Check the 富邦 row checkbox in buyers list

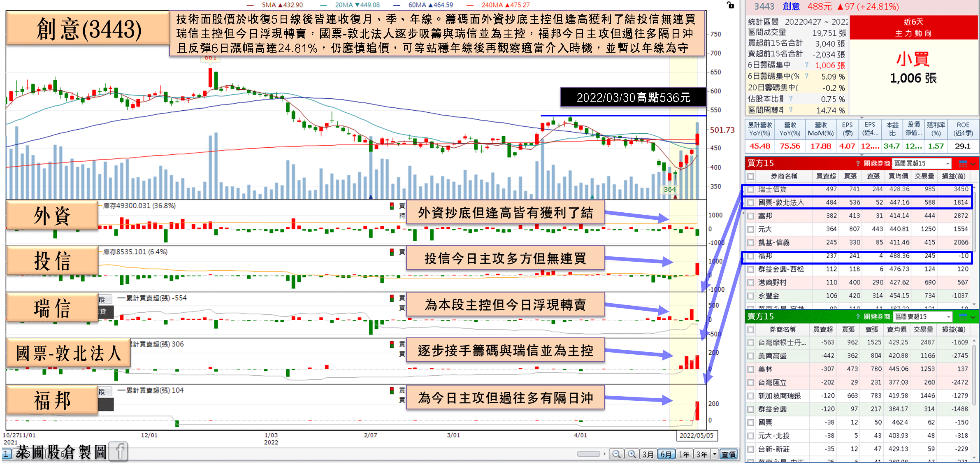click(751, 216)
